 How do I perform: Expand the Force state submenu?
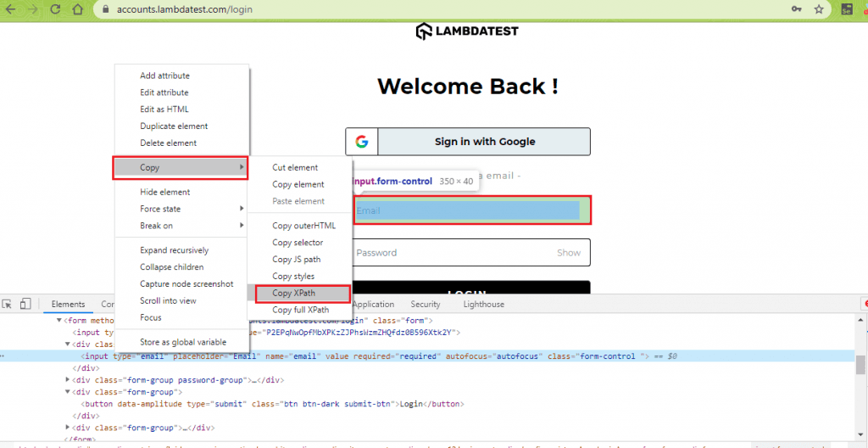pos(182,209)
